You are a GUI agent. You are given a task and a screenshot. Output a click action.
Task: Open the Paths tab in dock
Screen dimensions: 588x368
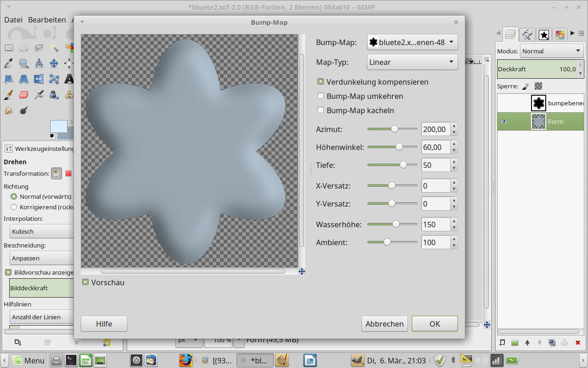(527, 34)
